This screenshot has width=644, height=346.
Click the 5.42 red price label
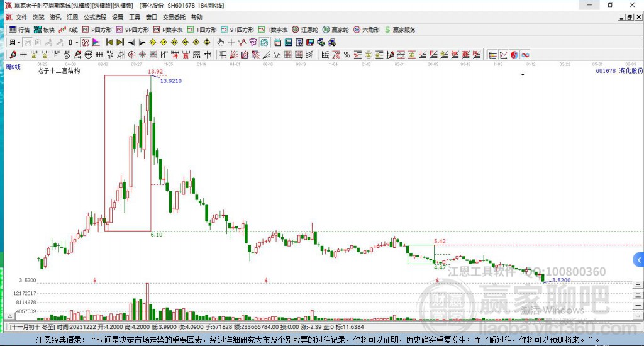pos(440,241)
